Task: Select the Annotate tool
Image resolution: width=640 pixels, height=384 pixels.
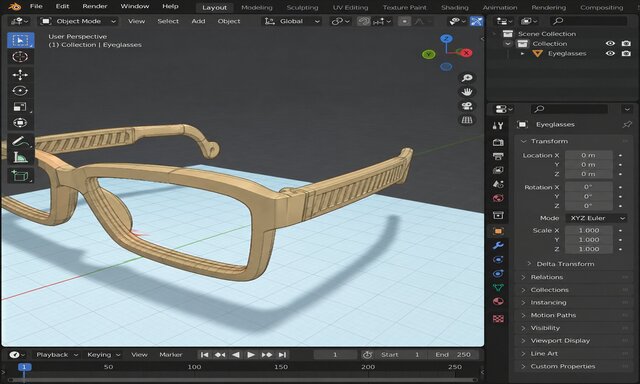Action: 20,141
